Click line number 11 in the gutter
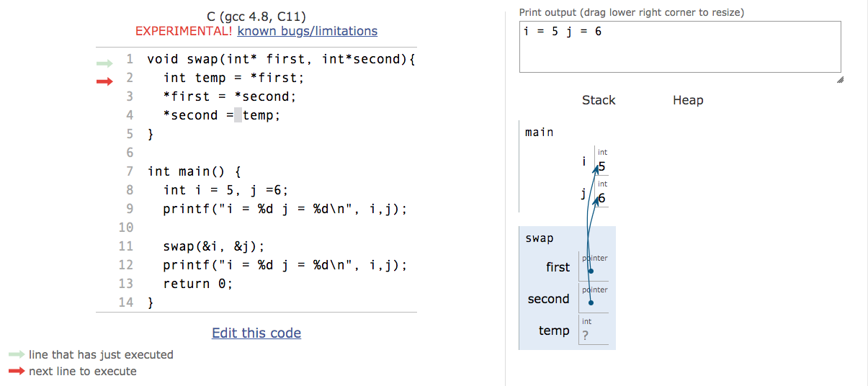Image resolution: width=868 pixels, height=386 pixels. point(126,246)
